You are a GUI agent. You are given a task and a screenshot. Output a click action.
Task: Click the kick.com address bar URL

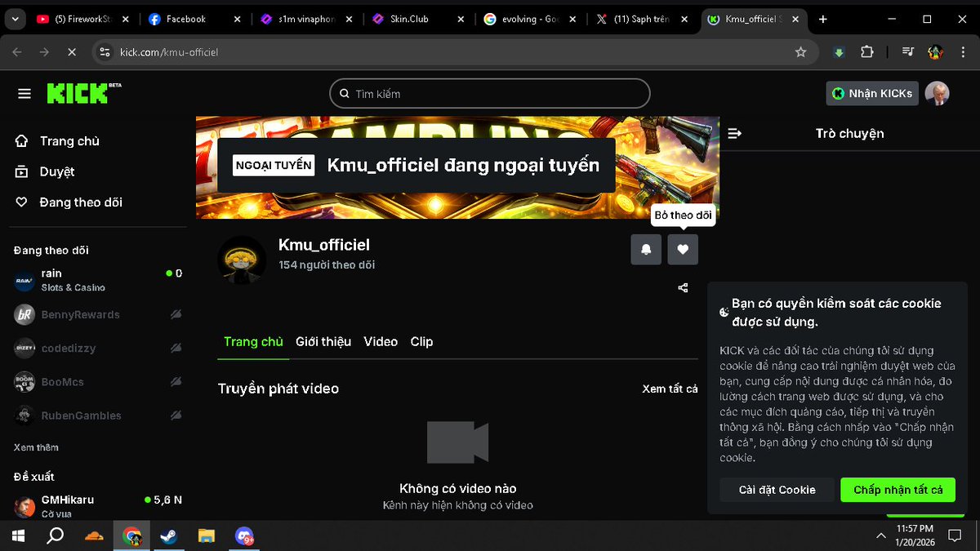[169, 52]
